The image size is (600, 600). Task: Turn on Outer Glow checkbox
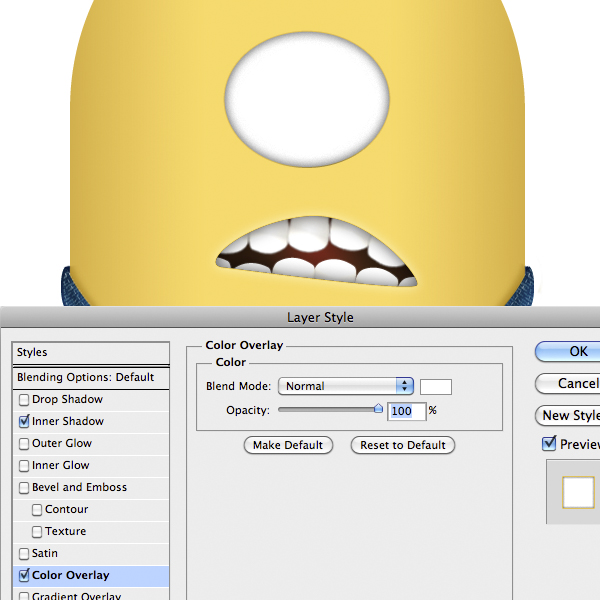(24, 444)
